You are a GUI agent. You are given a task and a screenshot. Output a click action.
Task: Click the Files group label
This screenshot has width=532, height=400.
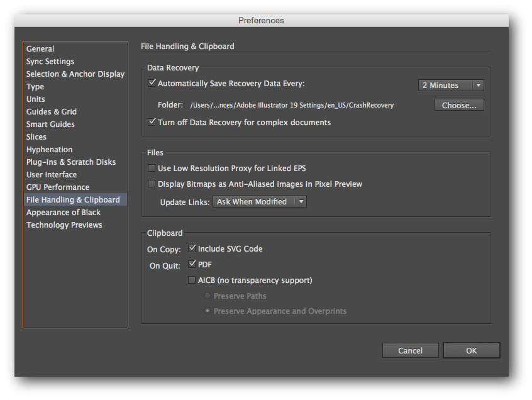(155, 152)
